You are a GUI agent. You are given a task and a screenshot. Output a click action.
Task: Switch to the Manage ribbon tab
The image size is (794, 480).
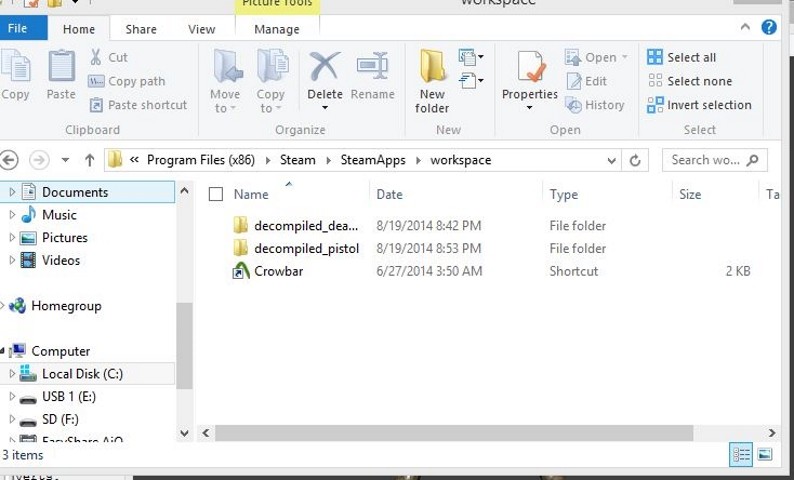(x=276, y=29)
